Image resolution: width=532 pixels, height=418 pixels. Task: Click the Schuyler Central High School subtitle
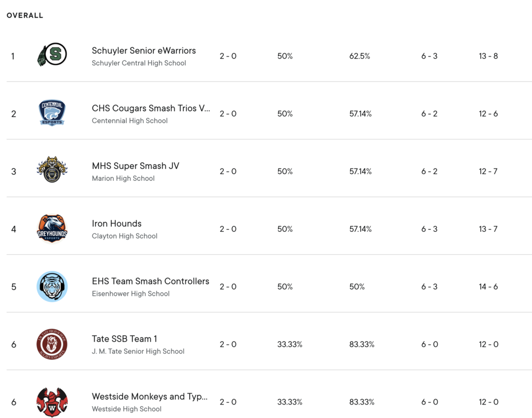tap(139, 63)
